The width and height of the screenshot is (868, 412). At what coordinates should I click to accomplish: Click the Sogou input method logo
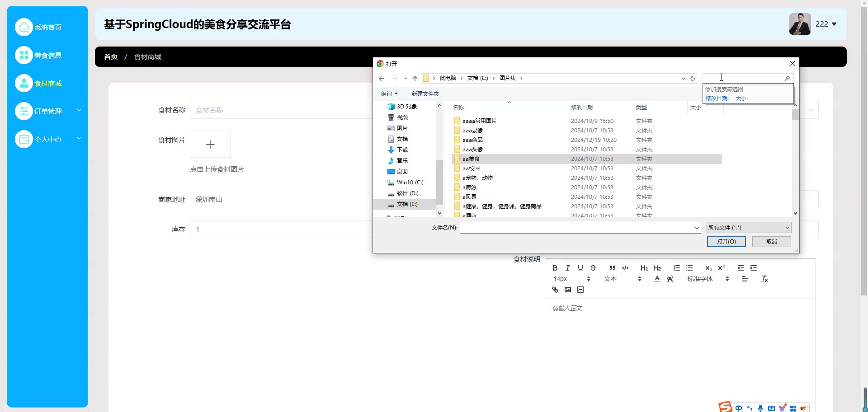pyautogui.click(x=725, y=407)
